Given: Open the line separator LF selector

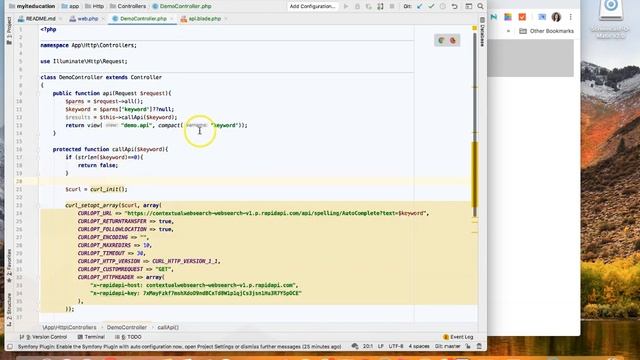Looking at the screenshot, I should coord(380,346).
